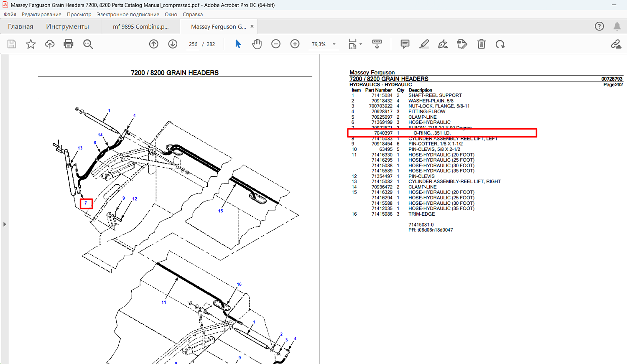The width and height of the screenshot is (627, 364).
Task: Click NUT-LOCK, FLANGE, 5/8-11 description
Action: [439, 106]
